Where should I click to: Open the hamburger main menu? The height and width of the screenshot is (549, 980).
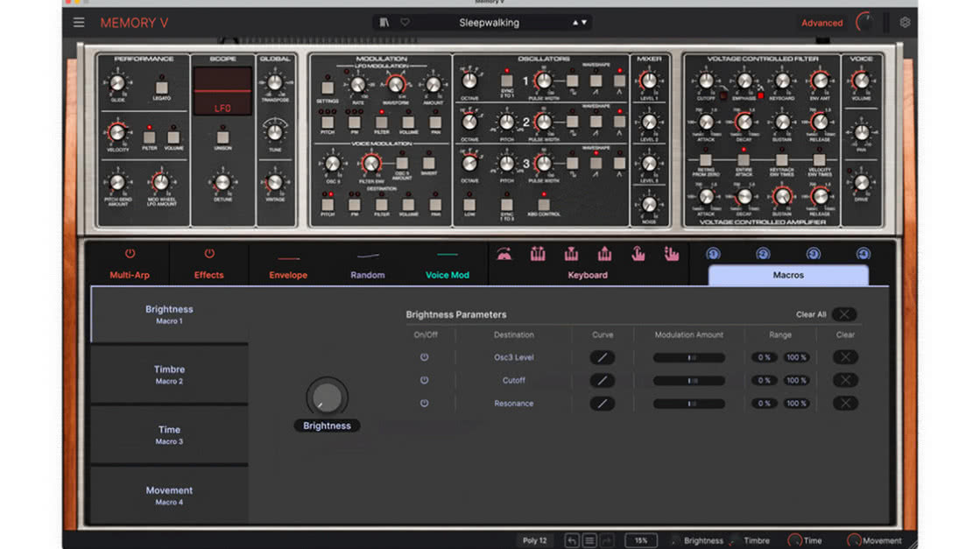tap(79, 23)
